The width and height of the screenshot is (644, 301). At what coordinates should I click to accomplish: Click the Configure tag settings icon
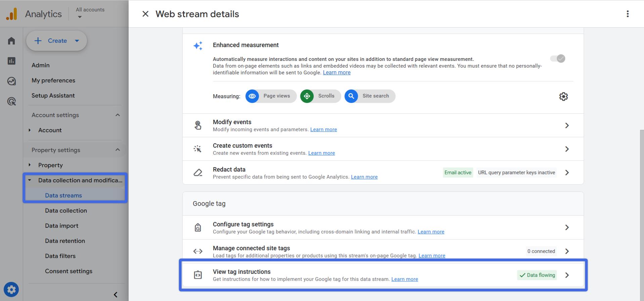pyautogui.click(x=198, y=228)
